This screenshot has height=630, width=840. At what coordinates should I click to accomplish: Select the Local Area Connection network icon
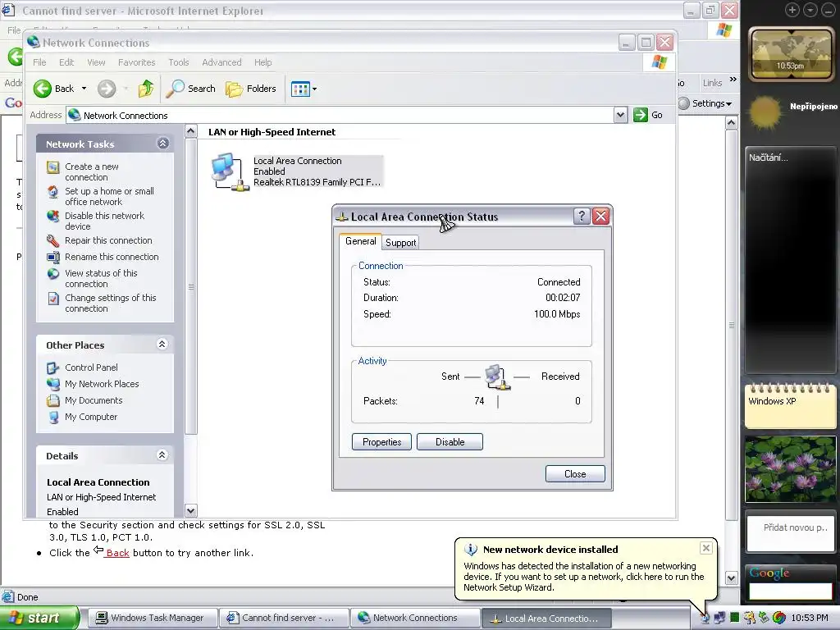230,171
